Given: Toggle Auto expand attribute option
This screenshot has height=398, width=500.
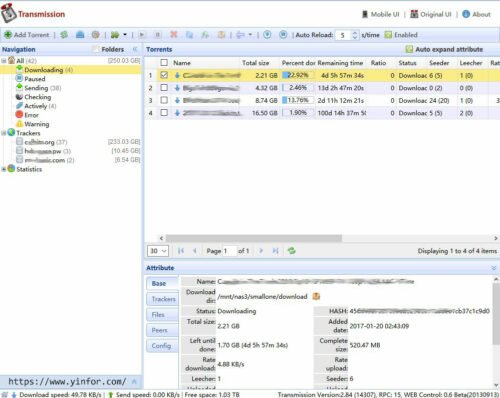Looking at the screenshot, I should (444, 49).
